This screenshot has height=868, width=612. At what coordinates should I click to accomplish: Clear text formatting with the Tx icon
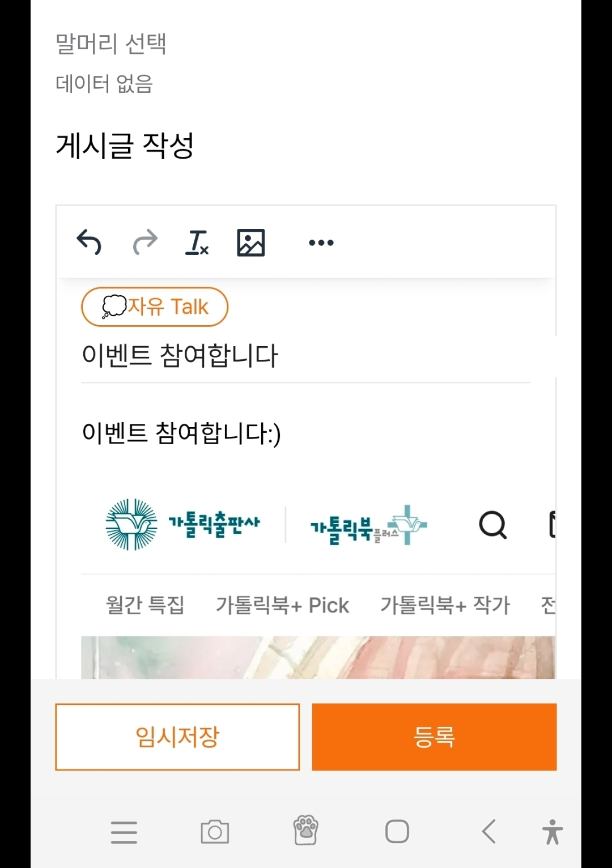coord(197,242)
